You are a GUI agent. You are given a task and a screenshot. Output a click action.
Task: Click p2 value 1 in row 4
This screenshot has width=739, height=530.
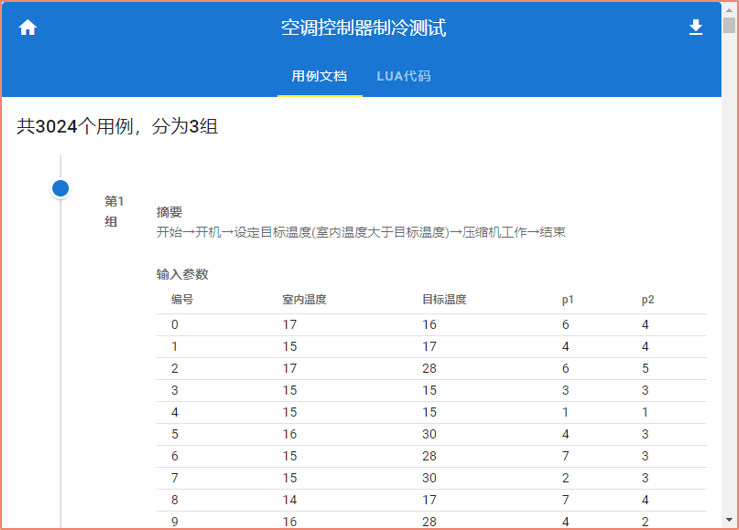645,412
